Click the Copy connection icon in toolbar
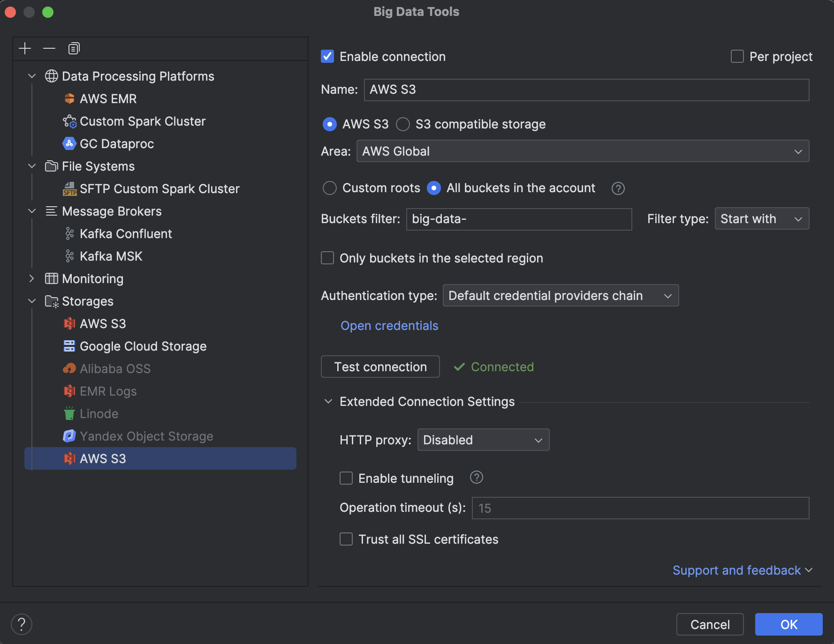The height and width of the screenshot is (644, 834). click(73, 48)
